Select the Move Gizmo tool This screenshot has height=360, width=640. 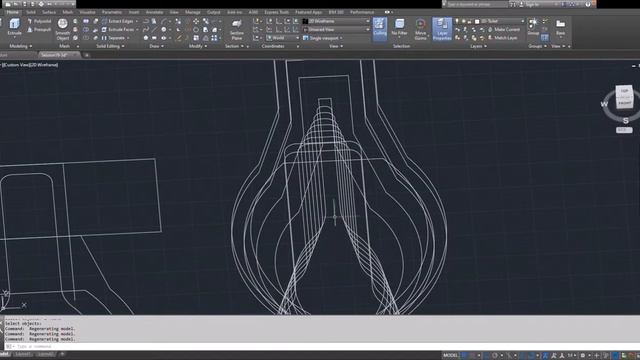(420, 29)
